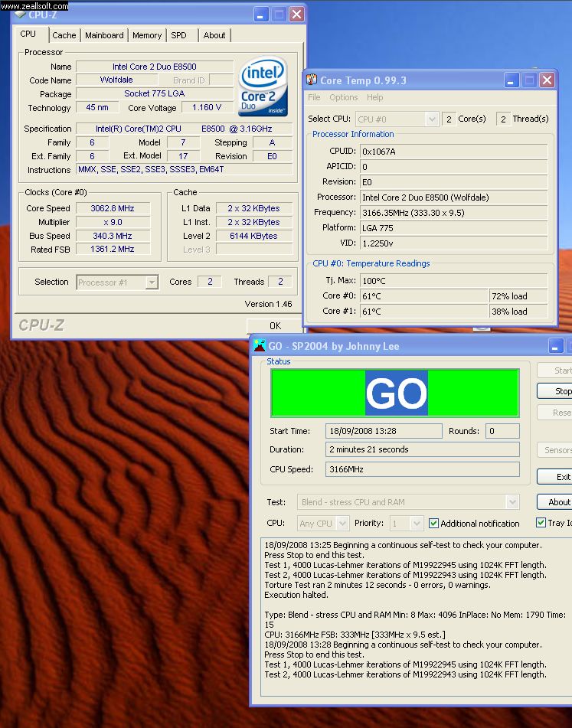
Task: Toggle the Tray Icon checkbox
Action: click(x=541, y=524)
